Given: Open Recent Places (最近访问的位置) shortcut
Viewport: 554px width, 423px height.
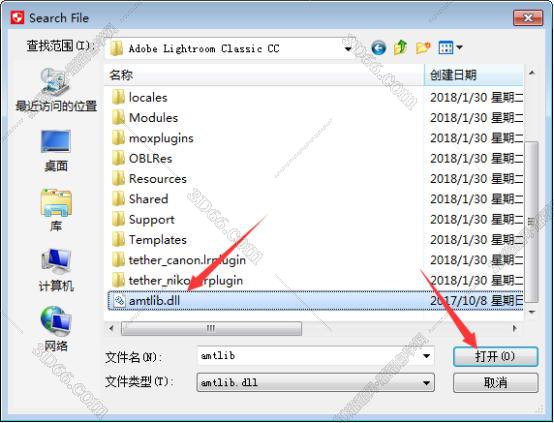Looking at the screenshot, I should pyautogui.click(x=56, y=89).
